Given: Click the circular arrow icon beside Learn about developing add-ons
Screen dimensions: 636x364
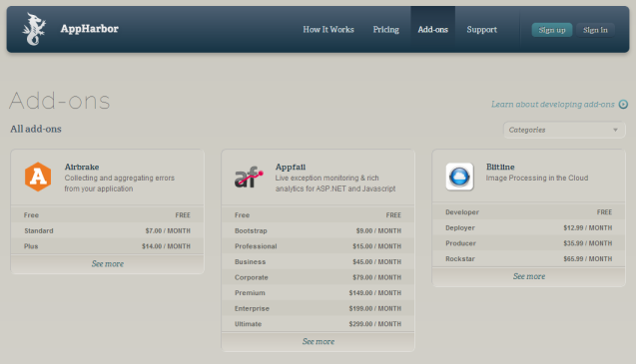Looking at the screenshot, I should click(623, 105).
